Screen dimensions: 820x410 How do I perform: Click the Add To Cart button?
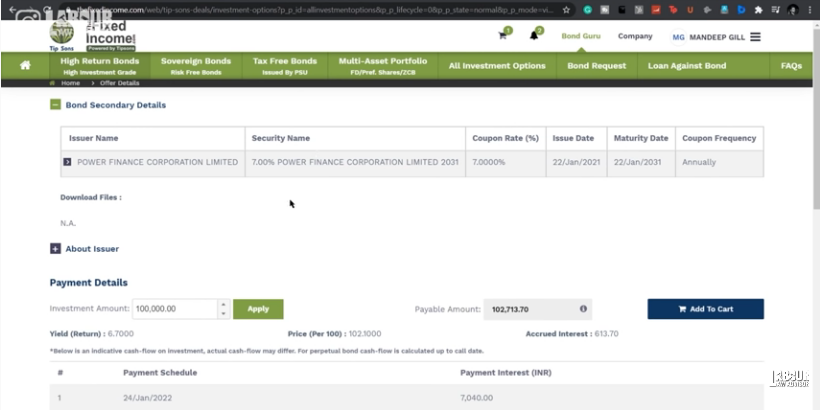click(x=705, y=309)
